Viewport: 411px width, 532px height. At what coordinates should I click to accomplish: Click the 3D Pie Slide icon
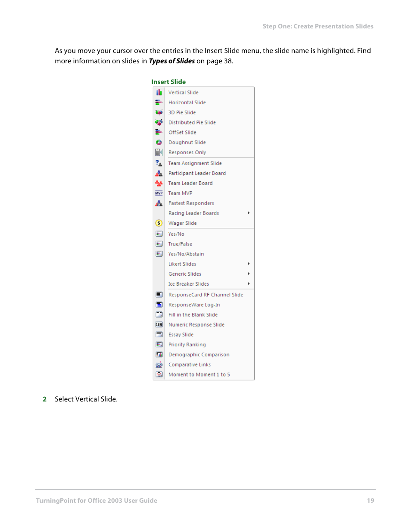coord(159,112)
